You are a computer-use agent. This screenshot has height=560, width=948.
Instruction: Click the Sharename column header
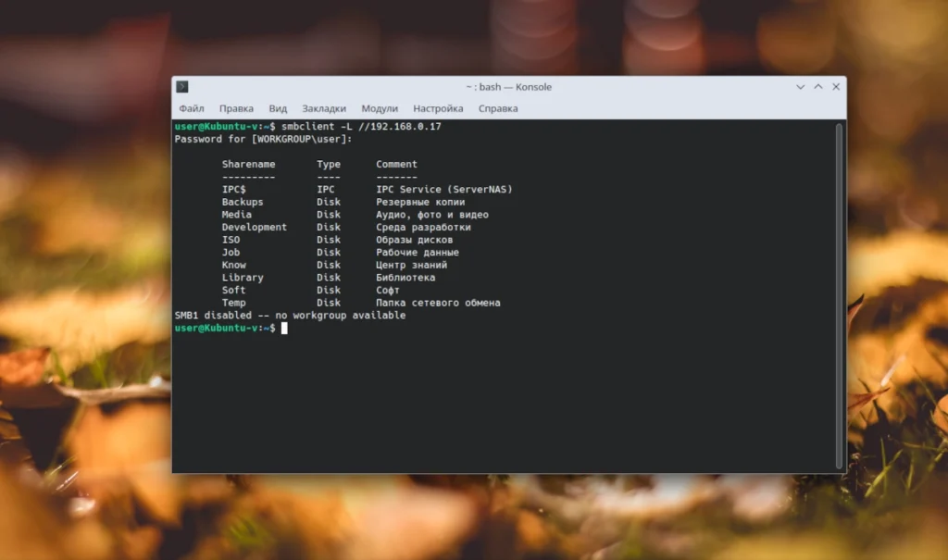(248, 165)
